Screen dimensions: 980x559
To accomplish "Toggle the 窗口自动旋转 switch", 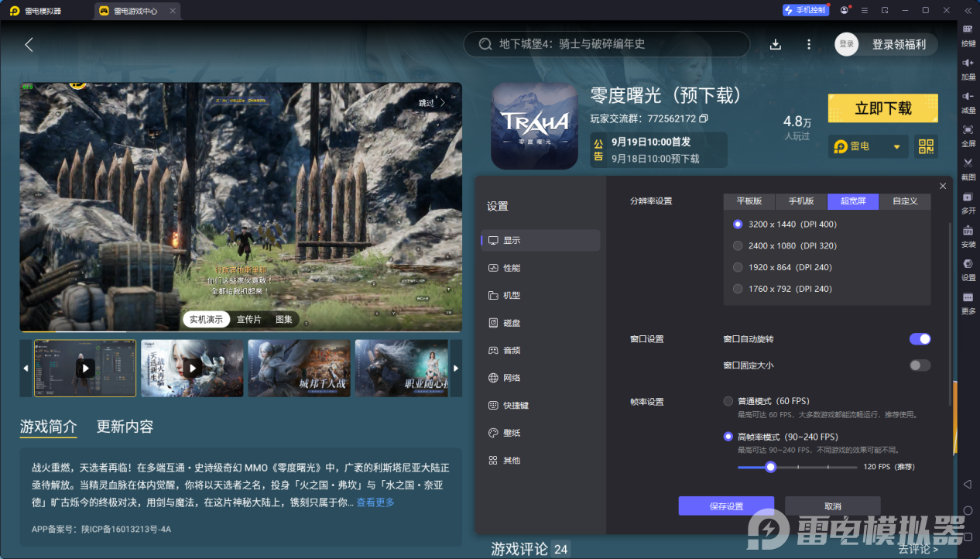I will pos(920,339).
